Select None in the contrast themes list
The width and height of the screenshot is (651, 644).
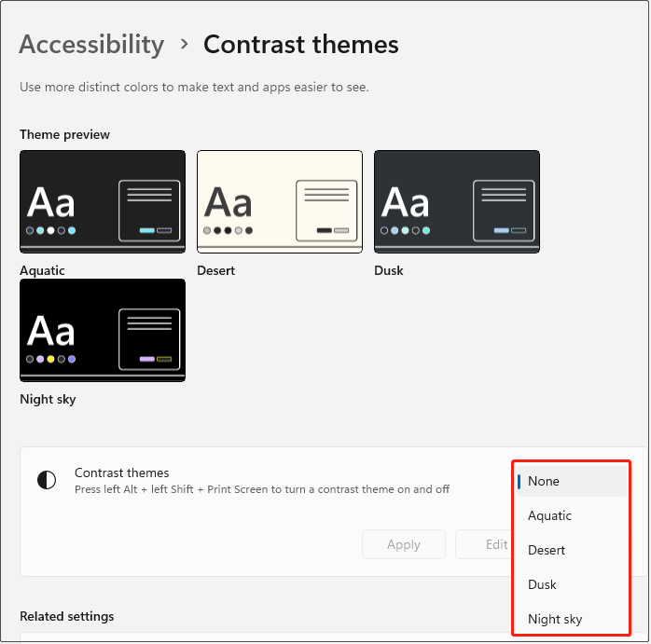(x=544, y=481)
